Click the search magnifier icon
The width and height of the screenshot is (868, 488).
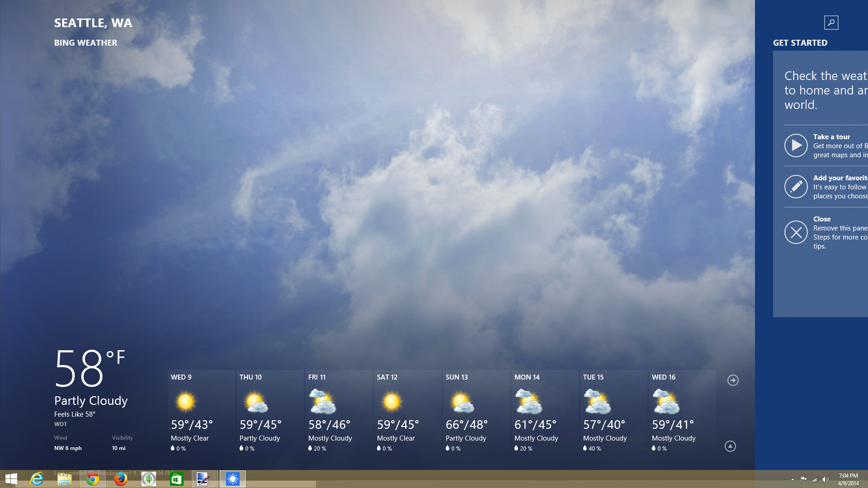point(831,23)
